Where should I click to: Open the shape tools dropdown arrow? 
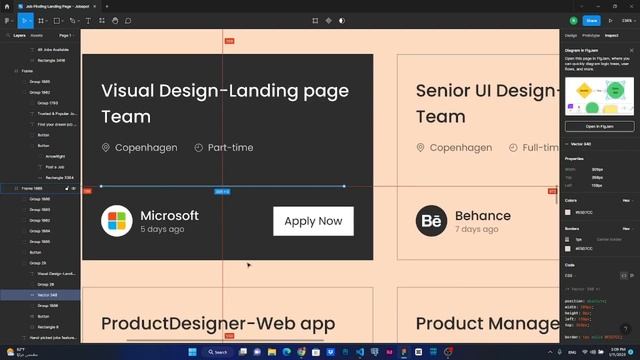tap(63, 21)
